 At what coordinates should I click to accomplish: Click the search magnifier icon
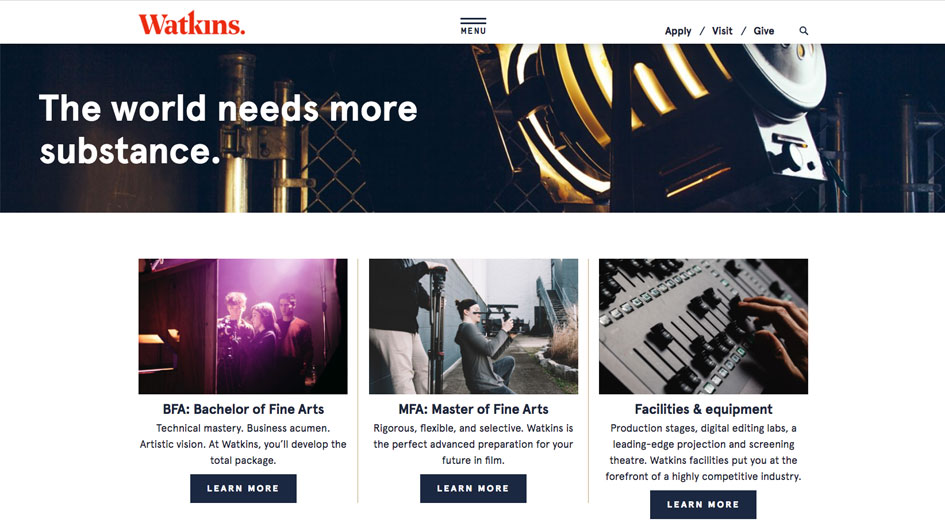tap(803, 31)
